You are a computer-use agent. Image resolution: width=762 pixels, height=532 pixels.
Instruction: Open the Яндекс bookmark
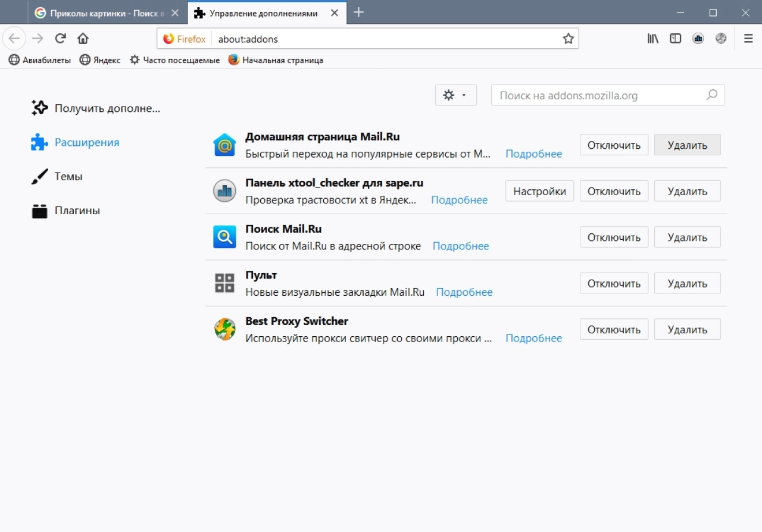pos(100,60)
